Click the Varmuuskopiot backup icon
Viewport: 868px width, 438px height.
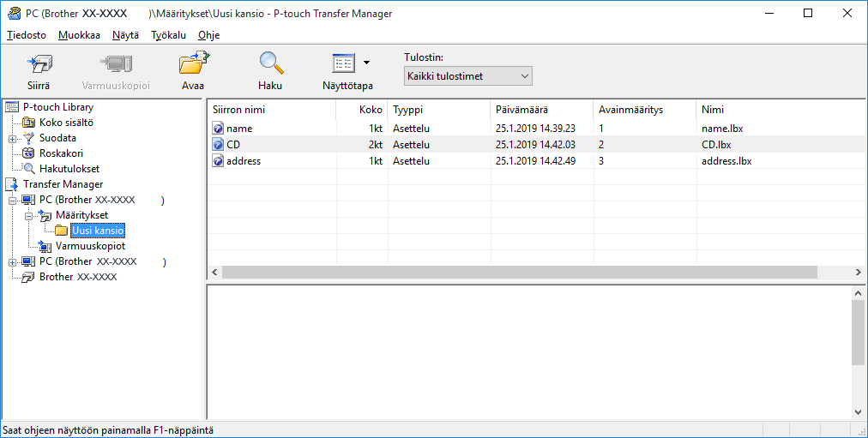click(x=45, y=246)
